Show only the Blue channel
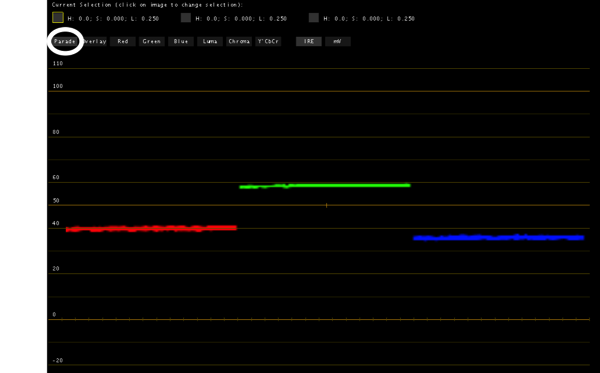The height and width of the screenshot is (373, 600). (181, 41)
